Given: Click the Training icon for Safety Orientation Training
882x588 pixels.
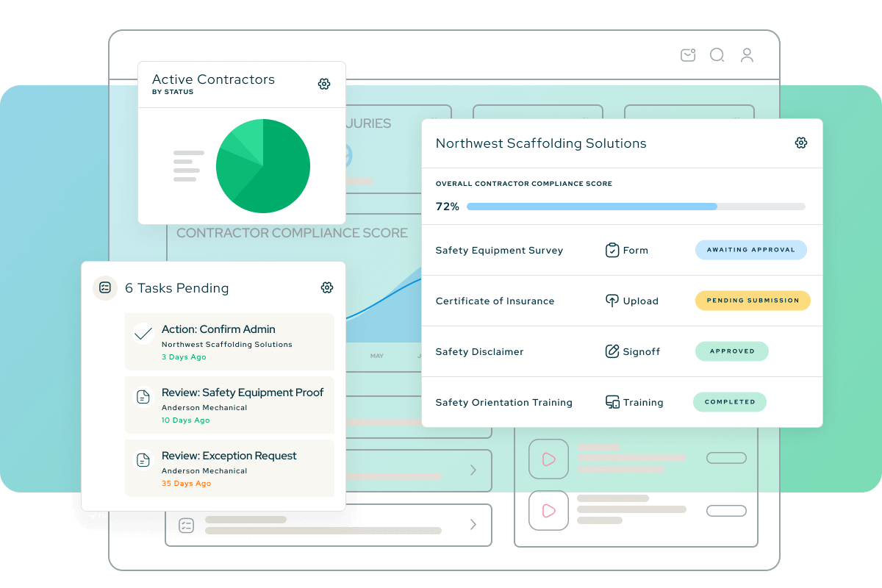Looking at the screenshot, I should tap(613, 402).
